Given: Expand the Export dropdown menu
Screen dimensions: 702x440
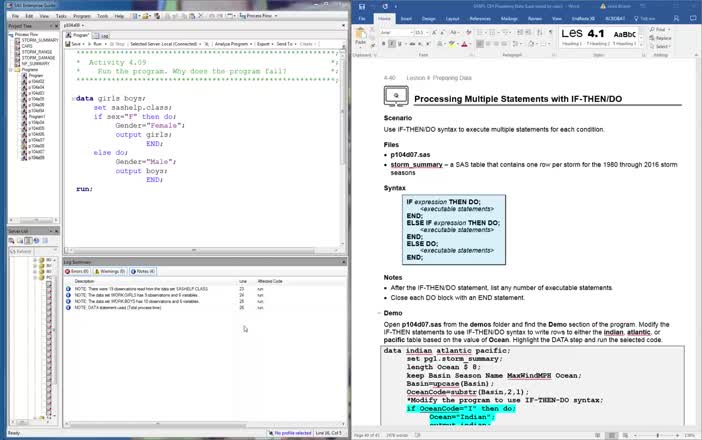Looking at the screenshot, I should [267, 44].
